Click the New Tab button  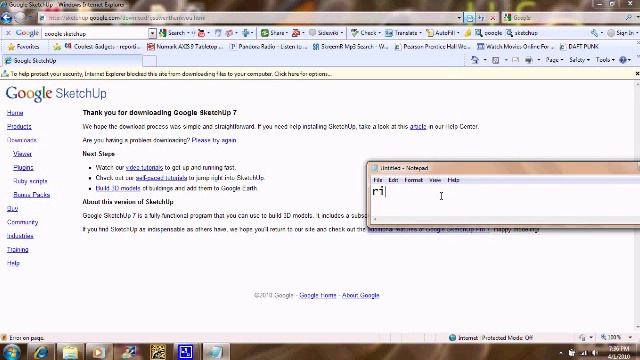click(149, 61)
